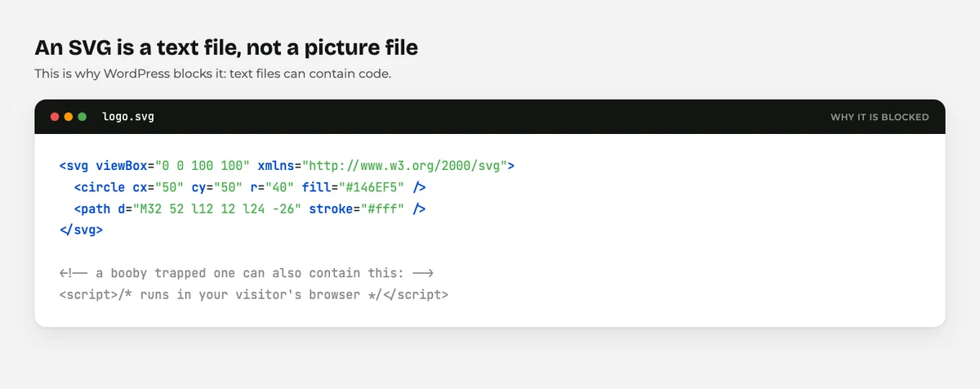Click the opening svg viewBox code line
The width and height of the screenshot is (980, 389).
tap(287, 166)
